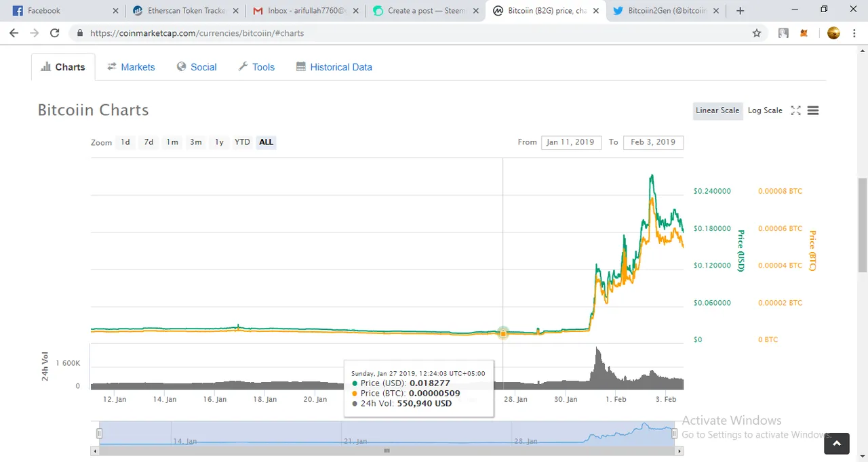Reload the page with refresh icon
Image resolution: width=868 pixels, height=462 pixels.
pyautogui.click(x=55, y=33)
